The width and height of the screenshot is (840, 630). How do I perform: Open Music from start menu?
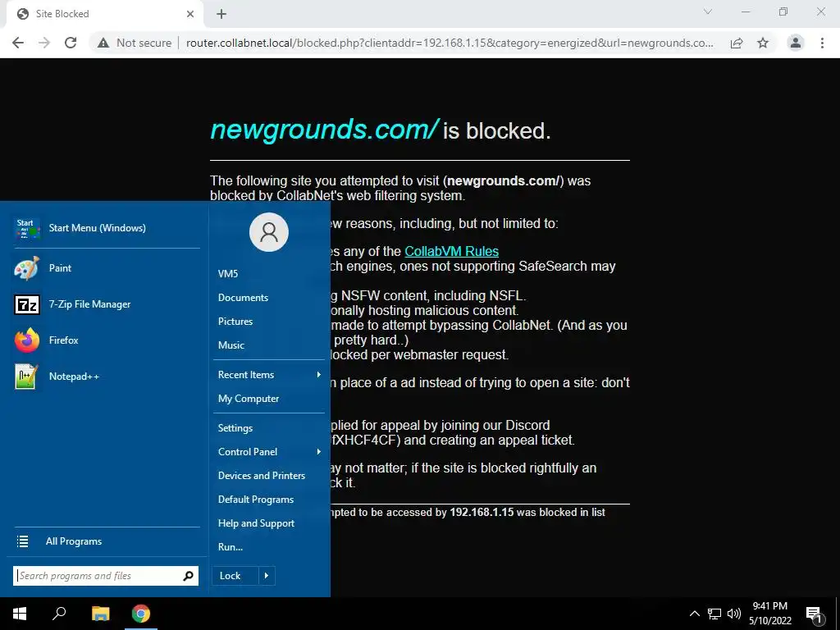pos(269,345)
